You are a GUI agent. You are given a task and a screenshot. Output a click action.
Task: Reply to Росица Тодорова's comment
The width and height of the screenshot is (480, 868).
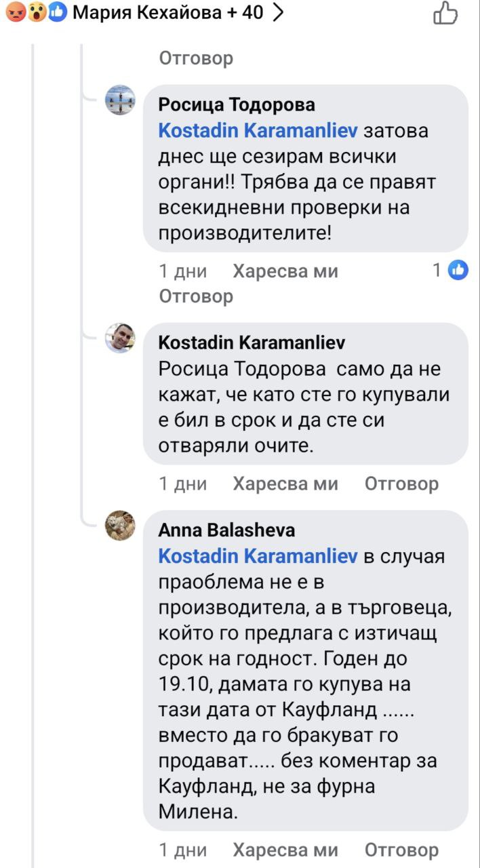pos(196,296)
